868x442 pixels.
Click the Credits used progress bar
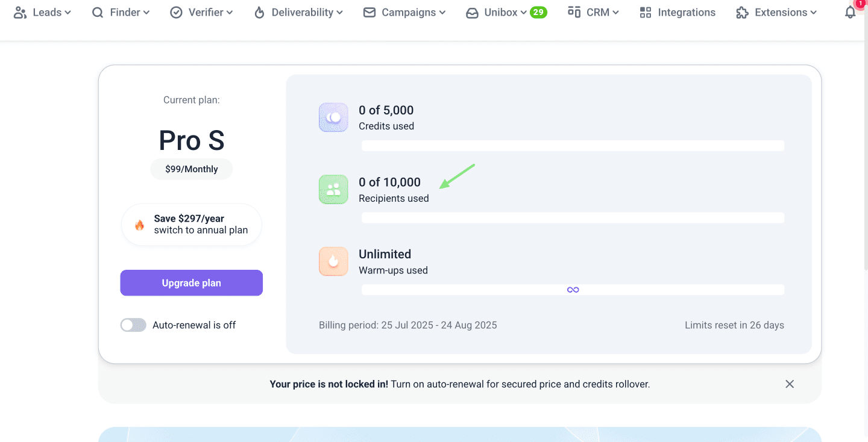tap(573, 146)
